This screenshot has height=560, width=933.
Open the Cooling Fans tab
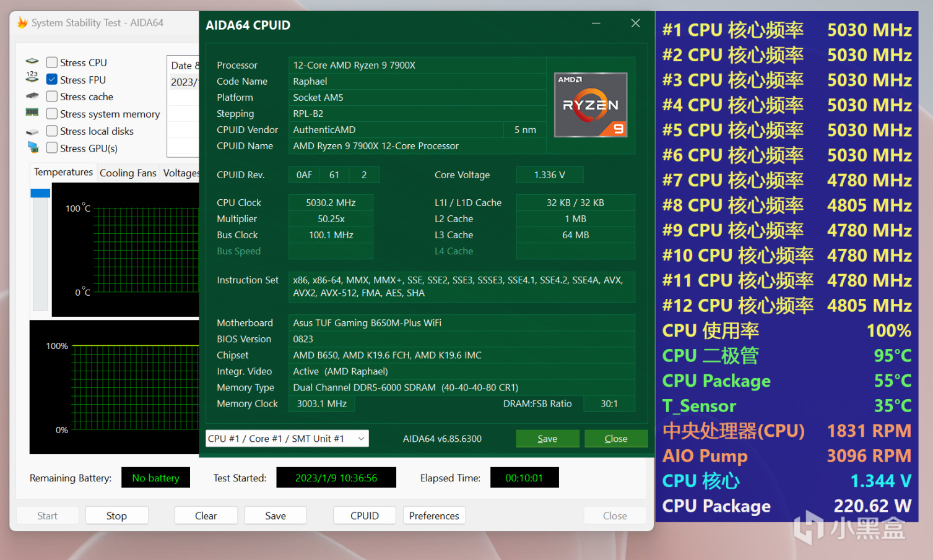click(x=128, y=173)
